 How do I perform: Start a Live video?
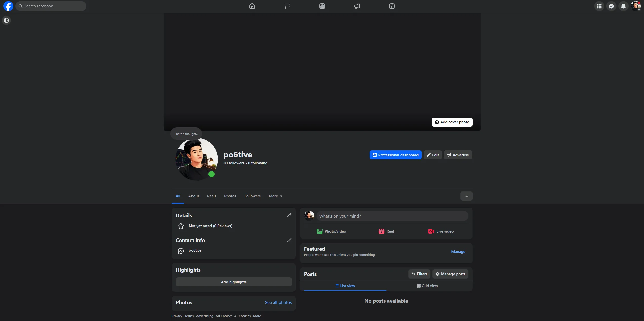(x=441, y=231)
